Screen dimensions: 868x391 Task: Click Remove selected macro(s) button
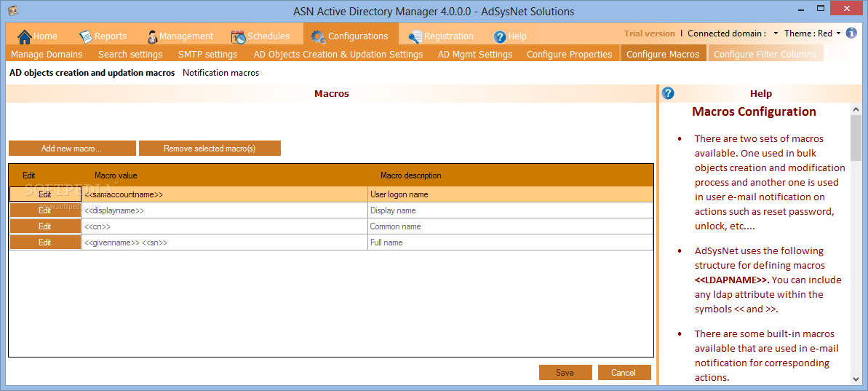coord(210,149)
